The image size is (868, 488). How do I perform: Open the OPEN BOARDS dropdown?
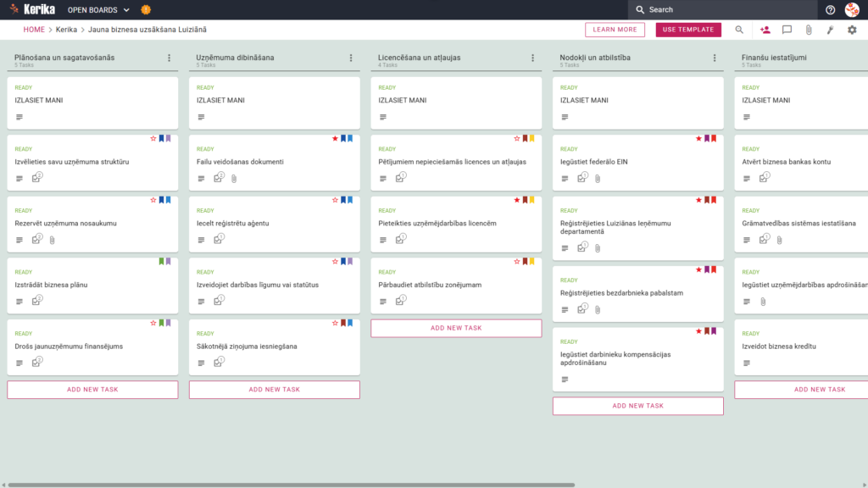tap(98, 10)
